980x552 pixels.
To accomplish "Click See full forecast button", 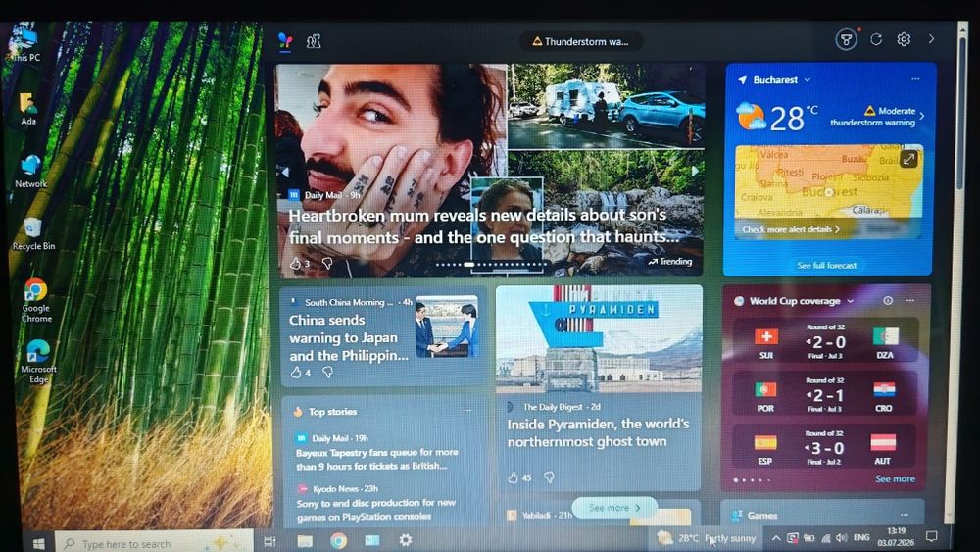I will [x=826, y=265].
